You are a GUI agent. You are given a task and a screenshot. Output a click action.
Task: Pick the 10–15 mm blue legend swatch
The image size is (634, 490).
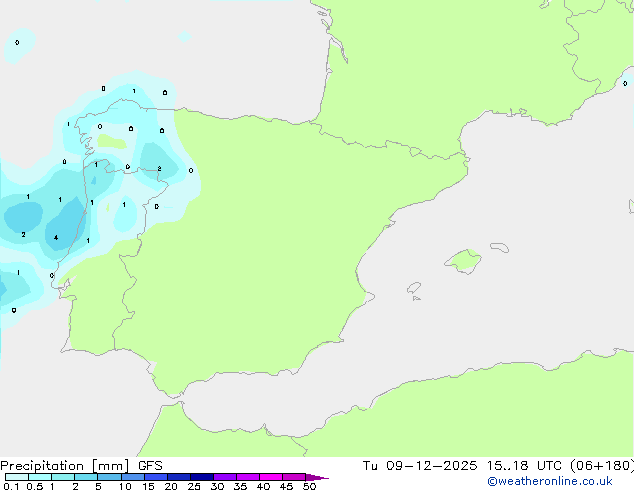pos(133,477)
